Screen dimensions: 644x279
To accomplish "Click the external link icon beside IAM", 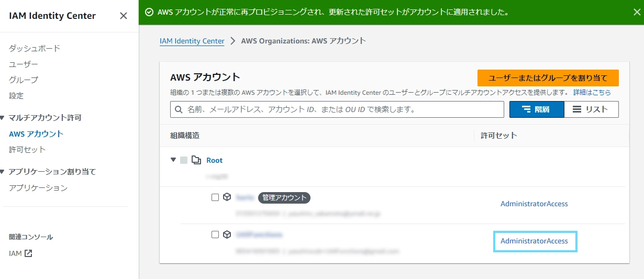I will click(x=28, y=253).
